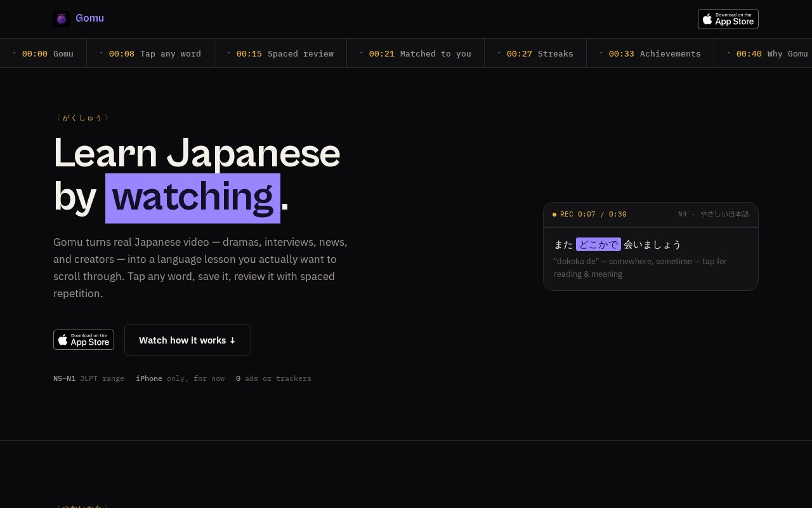Click the header App Store download badge

coord(728,19)
